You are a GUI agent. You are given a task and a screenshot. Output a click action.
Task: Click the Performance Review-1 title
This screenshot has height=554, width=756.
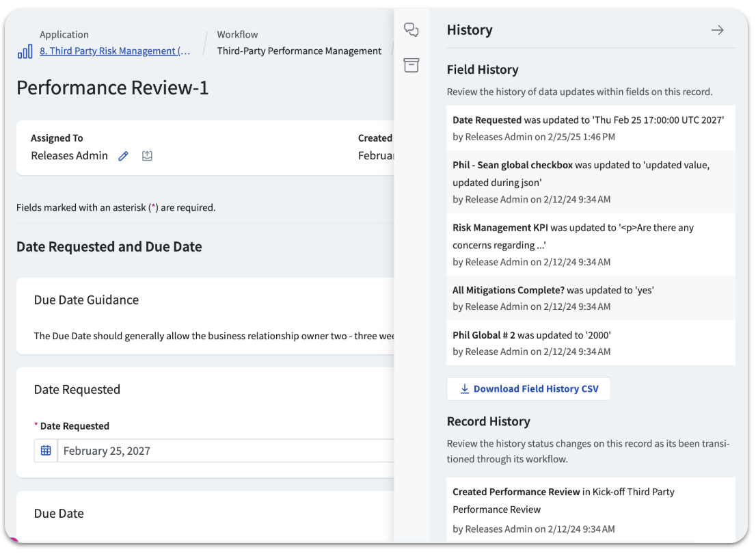pos(113,88)
